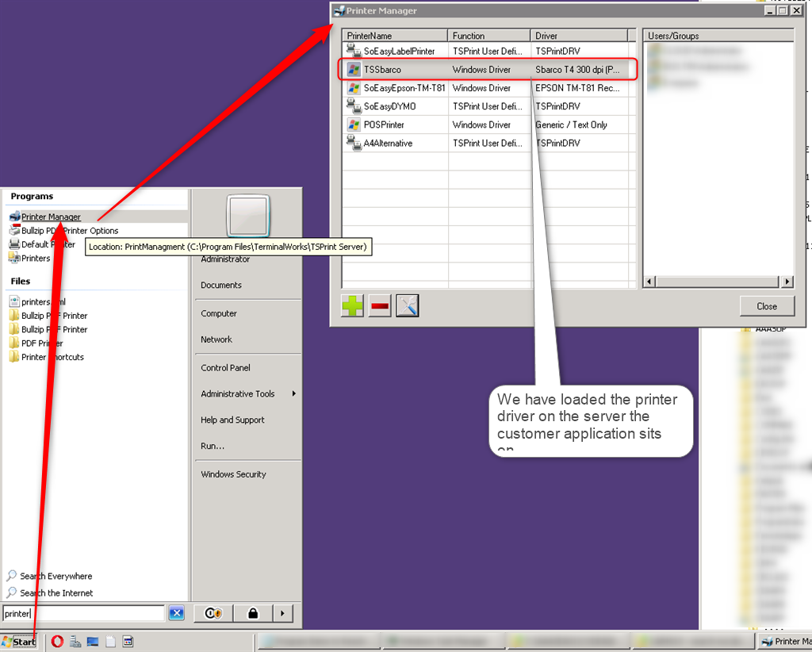This screenshot has width=812, height=652.
Task: Click the blank page quick launch icon
Action: [110, 642]
